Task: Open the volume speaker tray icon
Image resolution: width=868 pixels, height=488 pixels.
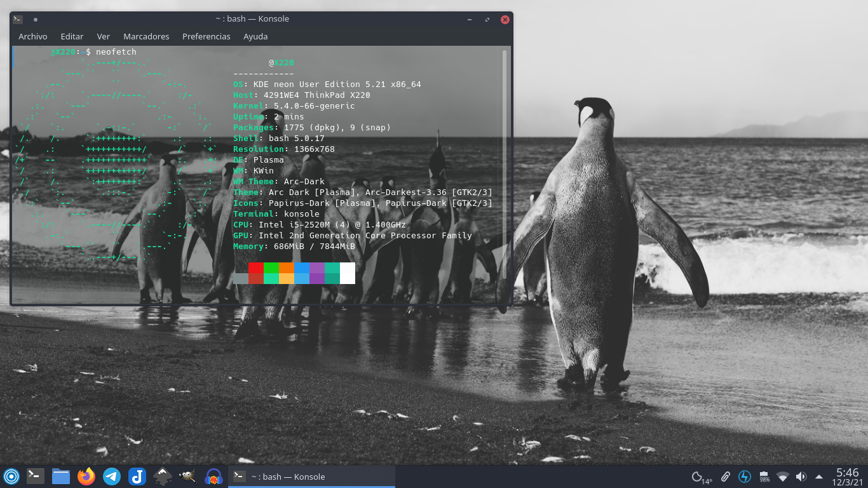Action: click(x=801, y=477)
